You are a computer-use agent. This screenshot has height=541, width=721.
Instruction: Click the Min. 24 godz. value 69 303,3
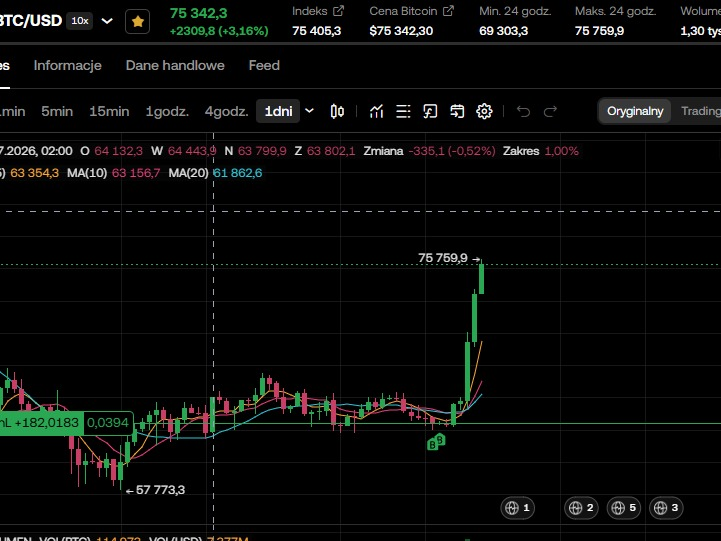click(x=504, y=31)
